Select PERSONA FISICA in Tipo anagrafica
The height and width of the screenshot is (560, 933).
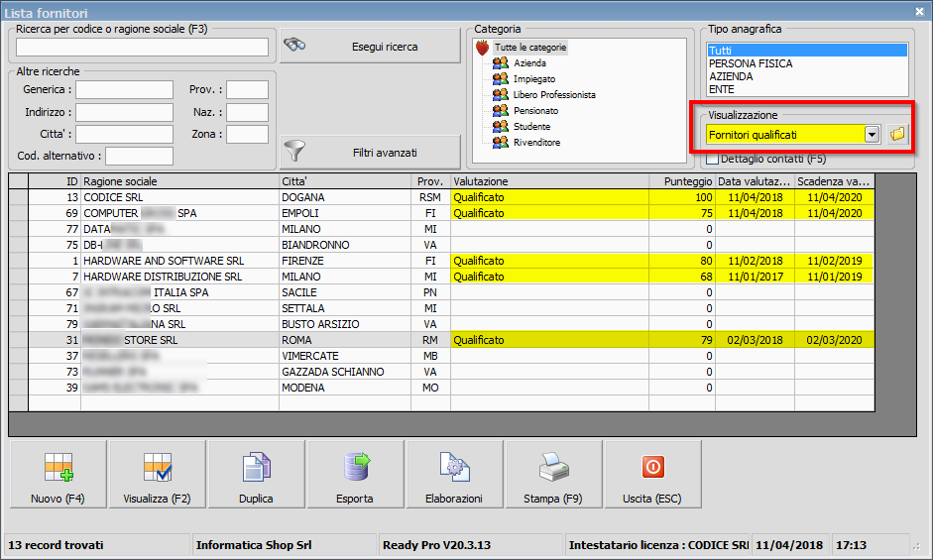751,63
